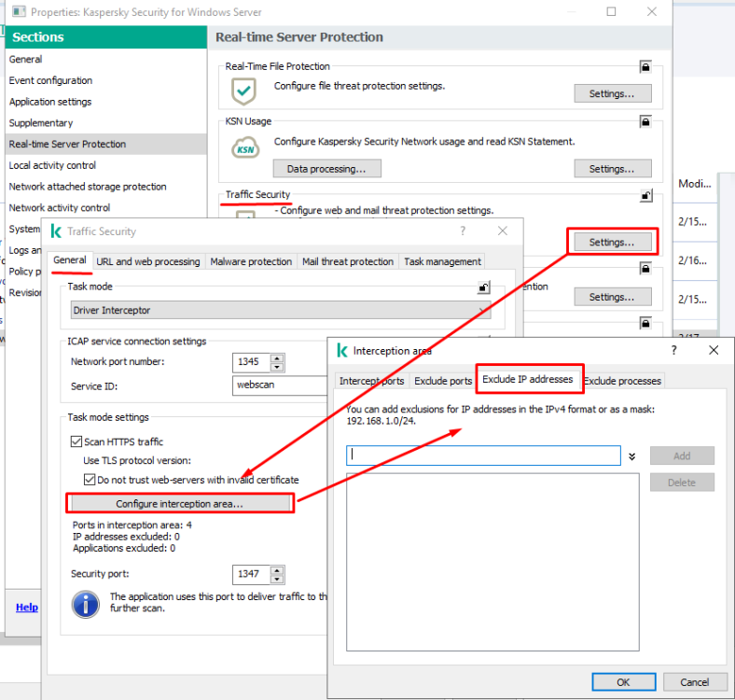The image size is (735, 700).
Task: Click the Data processing button
Action: coord(326,169)
